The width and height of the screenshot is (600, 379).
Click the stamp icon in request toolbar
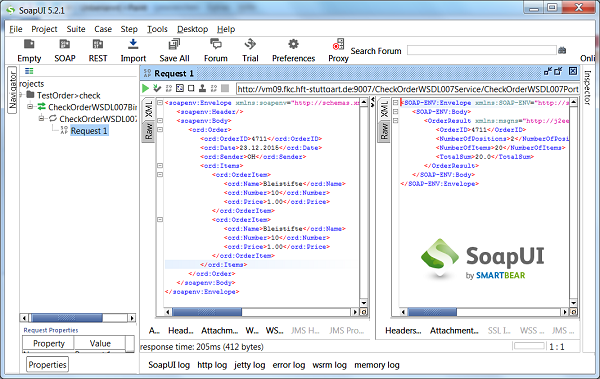pyautogui.click(x=202, y=88)
